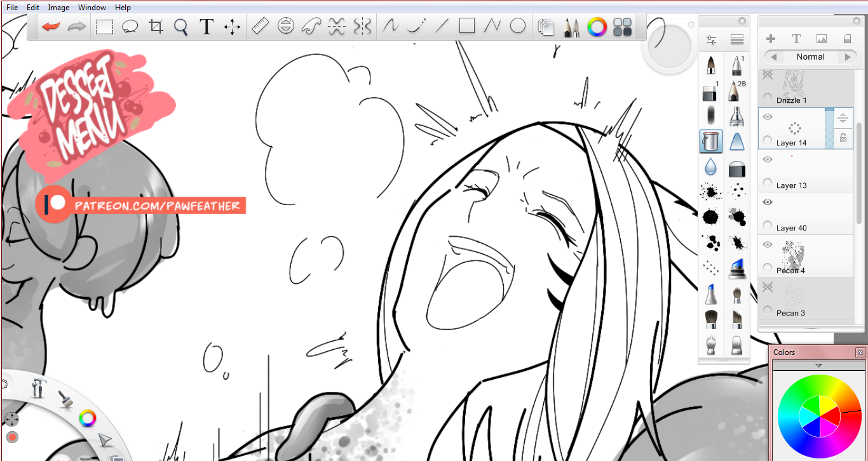Pick the Transform move tool
The width and height of the screenshot is (868, 461).
pyautogui.click(x=232, y=27)
